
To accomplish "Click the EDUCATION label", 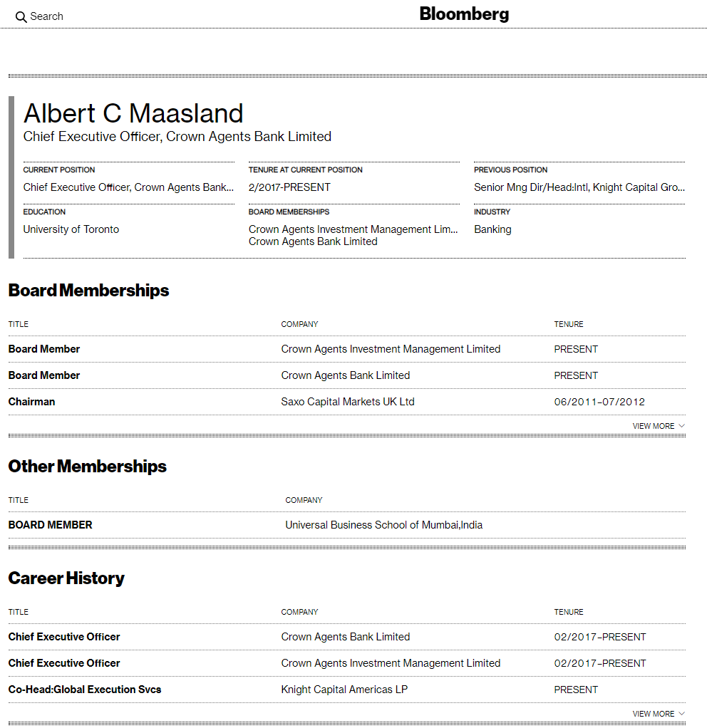I will point(44,212).
